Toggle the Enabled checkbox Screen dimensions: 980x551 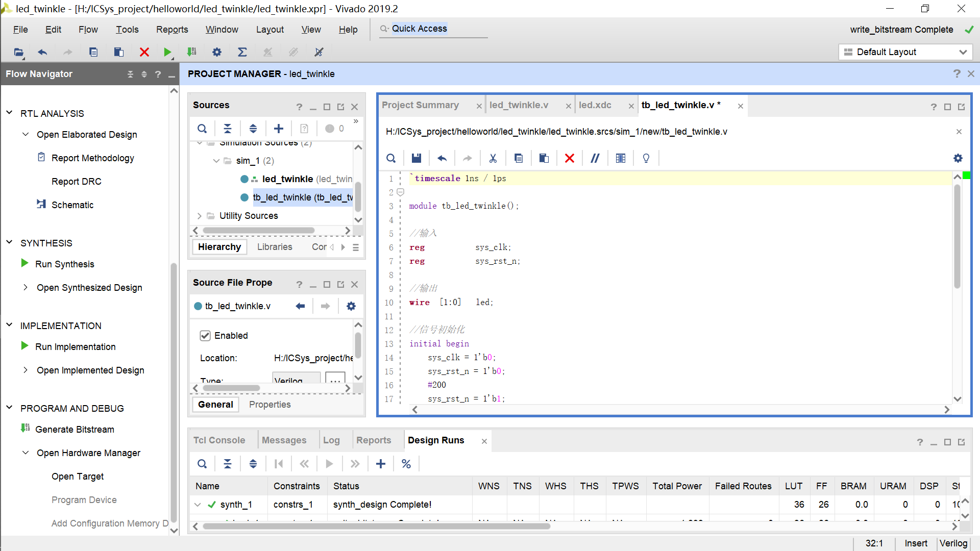click(205, 336)
